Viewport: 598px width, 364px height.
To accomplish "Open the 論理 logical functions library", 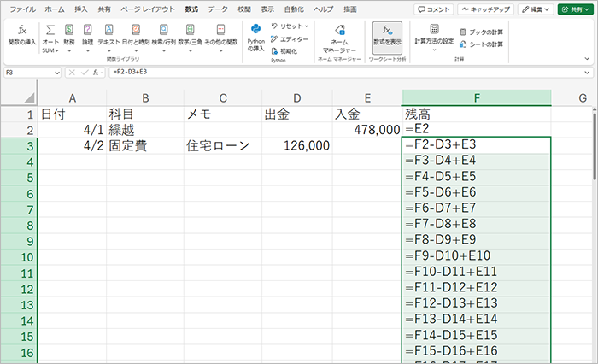I will pos(87,38).
